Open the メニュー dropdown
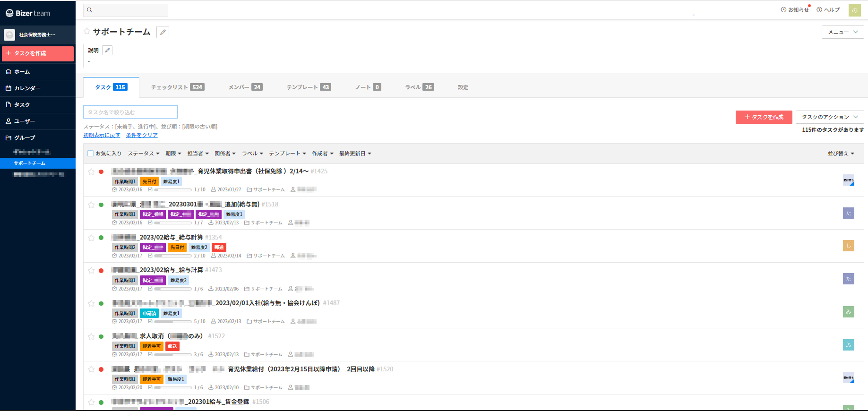The height and width of the screenshot is (411, 868). (842, 32)
